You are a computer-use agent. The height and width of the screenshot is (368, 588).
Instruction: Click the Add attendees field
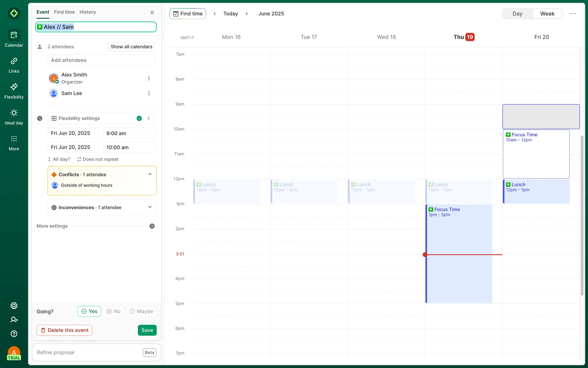(x=101, y=60)
